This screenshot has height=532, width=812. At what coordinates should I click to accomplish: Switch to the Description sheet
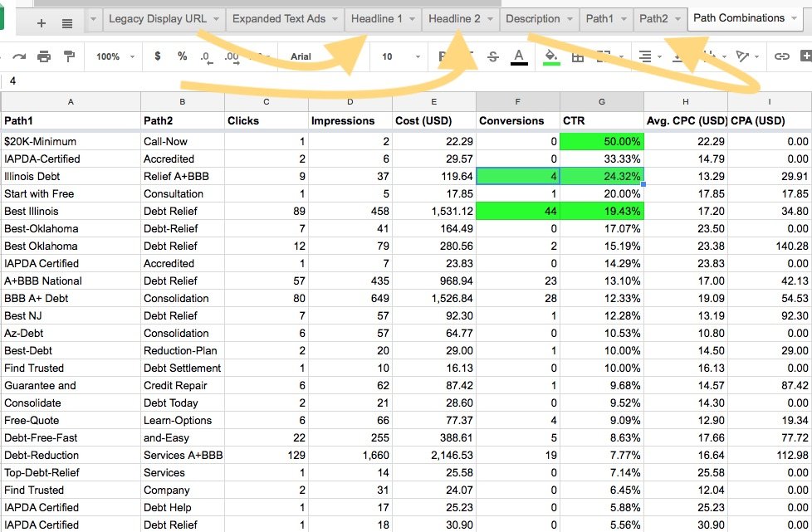[x=531, y=18]
